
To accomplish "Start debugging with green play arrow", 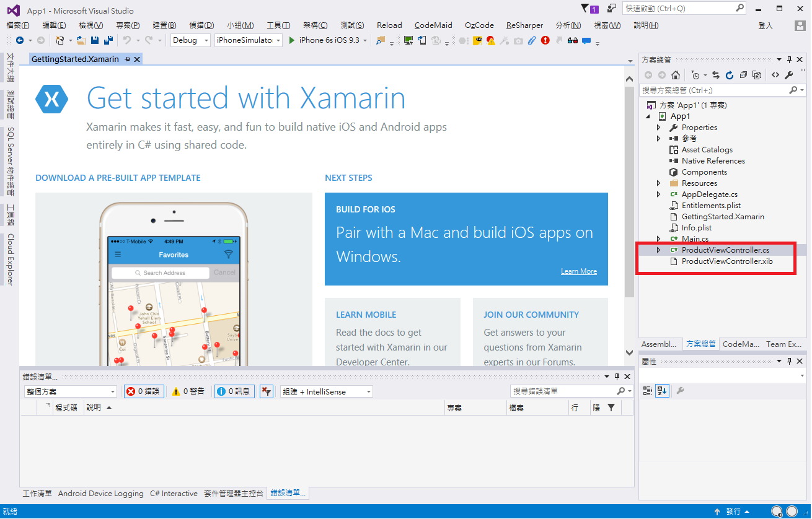I will click(x=292, y=40).
